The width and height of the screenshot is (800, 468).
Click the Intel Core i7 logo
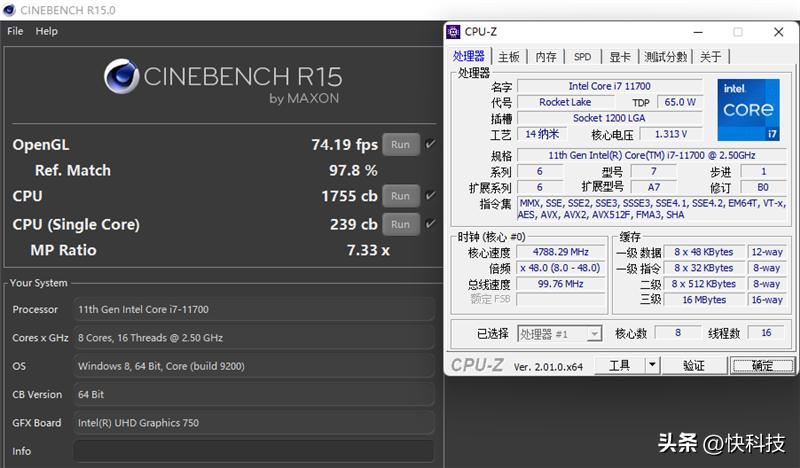748,110
